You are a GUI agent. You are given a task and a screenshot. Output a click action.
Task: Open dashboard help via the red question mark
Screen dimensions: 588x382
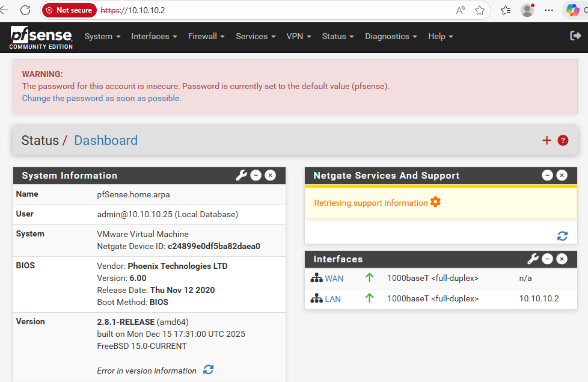click(563, 140)
